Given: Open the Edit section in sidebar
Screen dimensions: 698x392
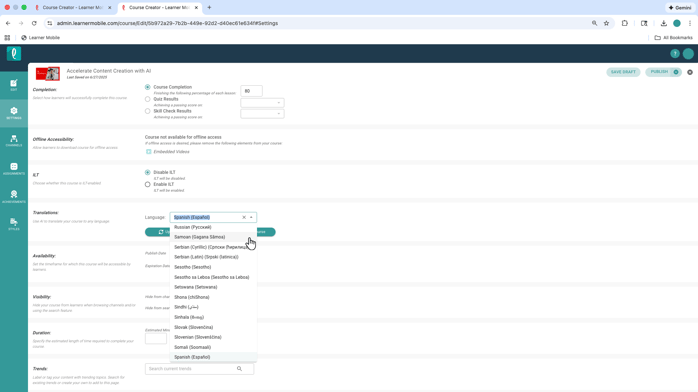Looking at the screenshot, I should pyautogui.click(x=14, y=85).
